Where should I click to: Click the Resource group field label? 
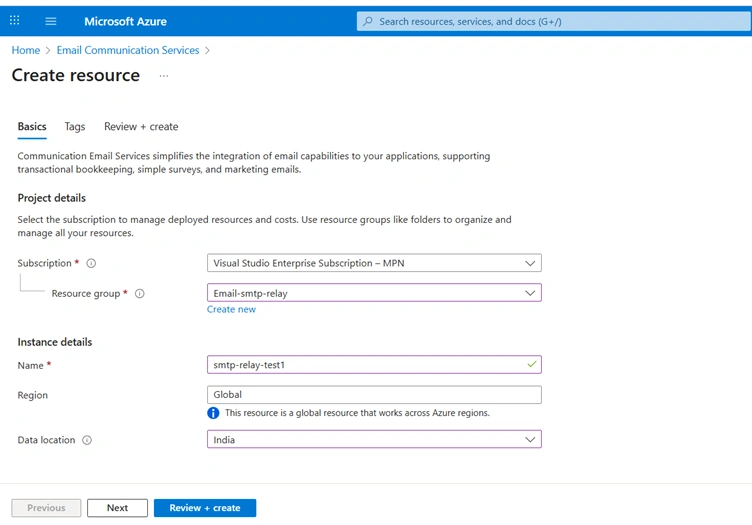tap(86, 293)
